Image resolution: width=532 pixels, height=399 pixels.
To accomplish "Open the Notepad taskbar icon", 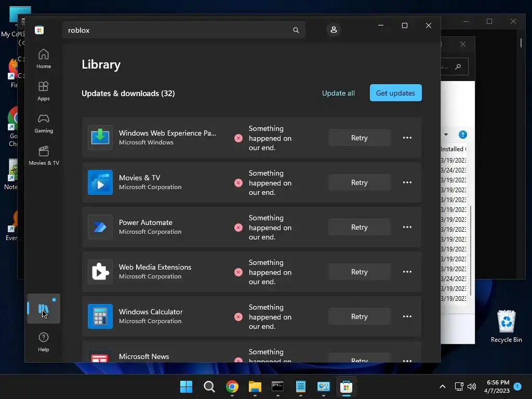I will pos(301,387).
